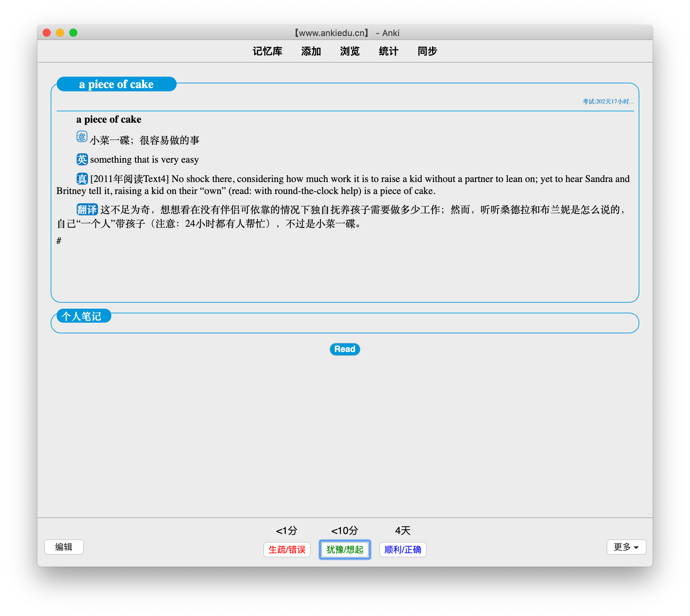
Task: Click the red close window button
Action: point(47,32)
